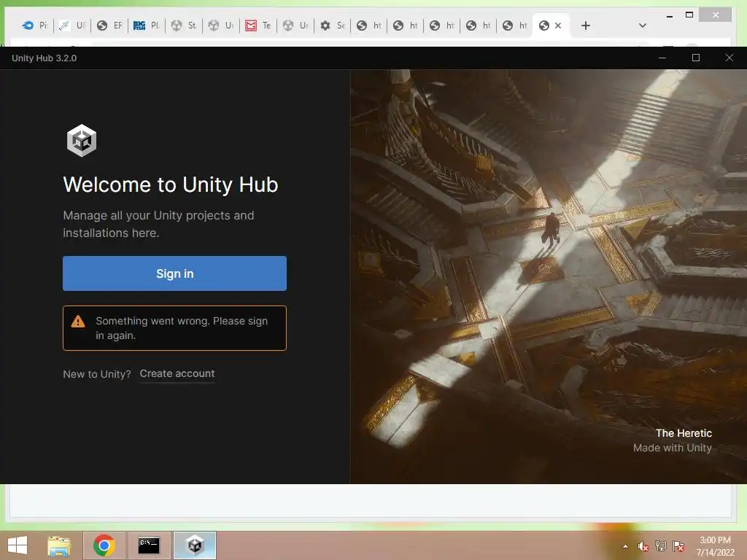Click the blue Sign in button
This screenshot has width=747, height=560.
(x=174, y=273)
